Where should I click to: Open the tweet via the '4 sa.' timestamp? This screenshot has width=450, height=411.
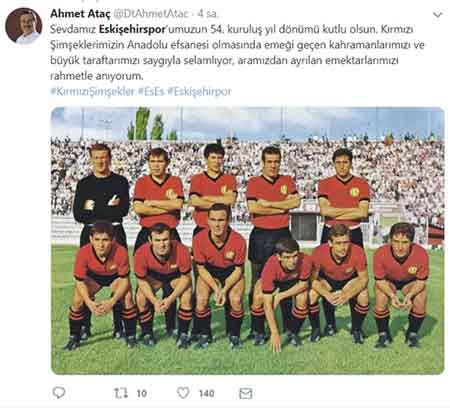coord(207,14)
